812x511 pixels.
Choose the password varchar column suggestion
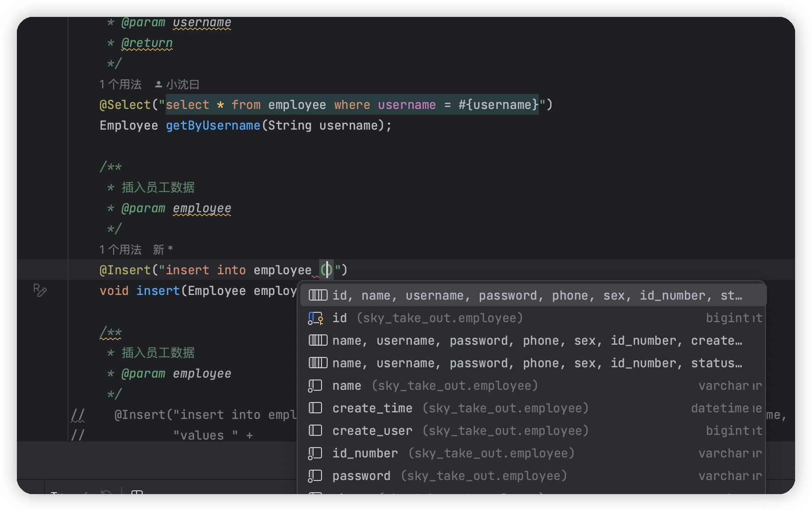coord(533,476)
